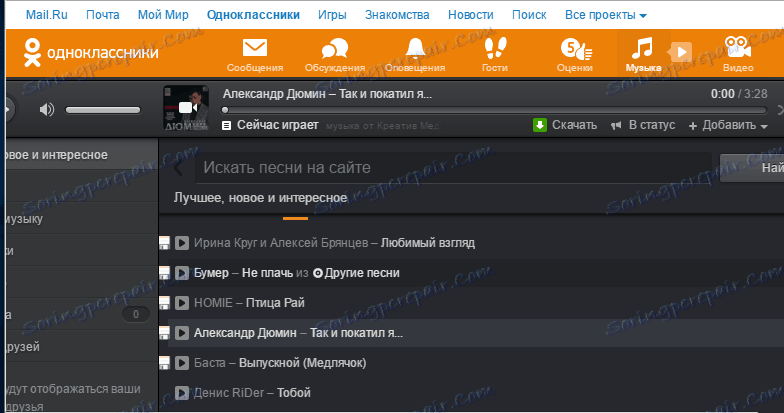Play Александр Дюмин track in list
This screenshot has height=413, width=784.
(x=182, y=333)
